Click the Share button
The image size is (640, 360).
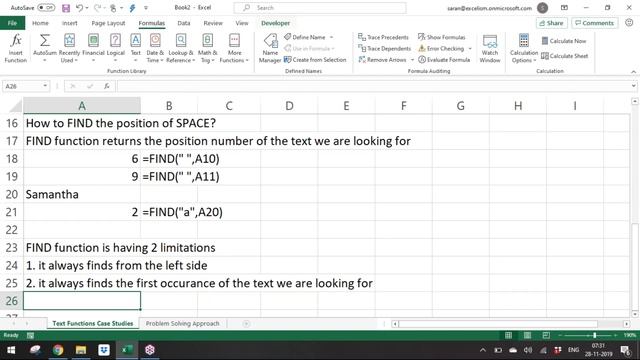tap(551, 23)
